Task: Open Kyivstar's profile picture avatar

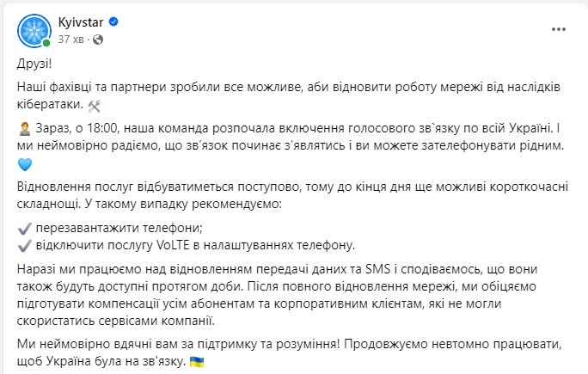Action: click(x=34, y=31)
